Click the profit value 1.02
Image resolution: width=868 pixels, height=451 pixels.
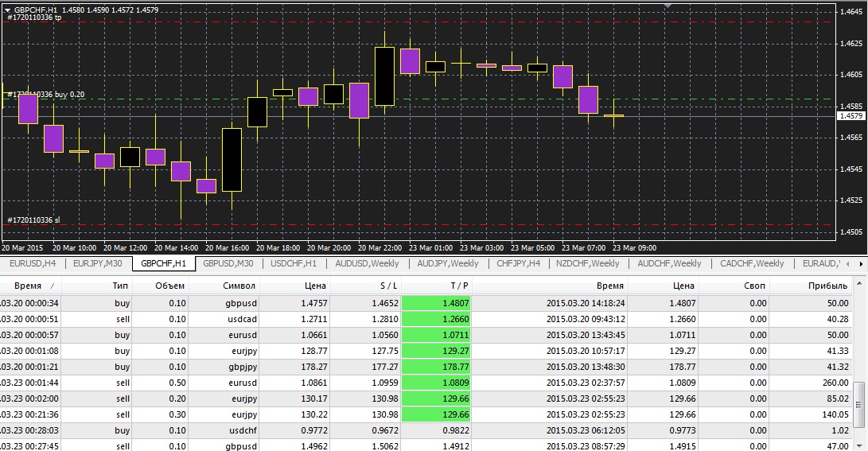[840, 430]
